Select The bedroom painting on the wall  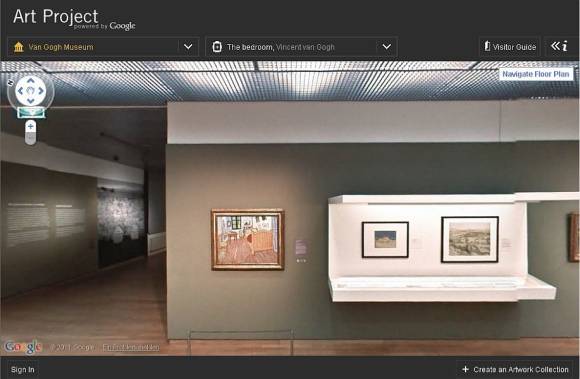pos(247,239)
